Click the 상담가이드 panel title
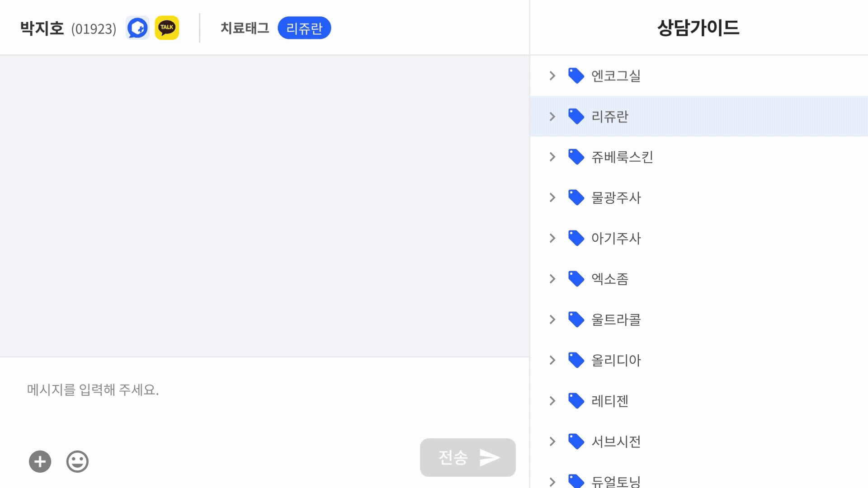868x488 pixels. click(699, 27)
